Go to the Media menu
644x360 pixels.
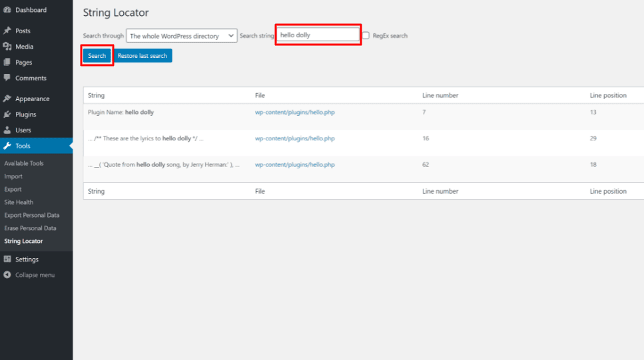[x=24, y=47]
